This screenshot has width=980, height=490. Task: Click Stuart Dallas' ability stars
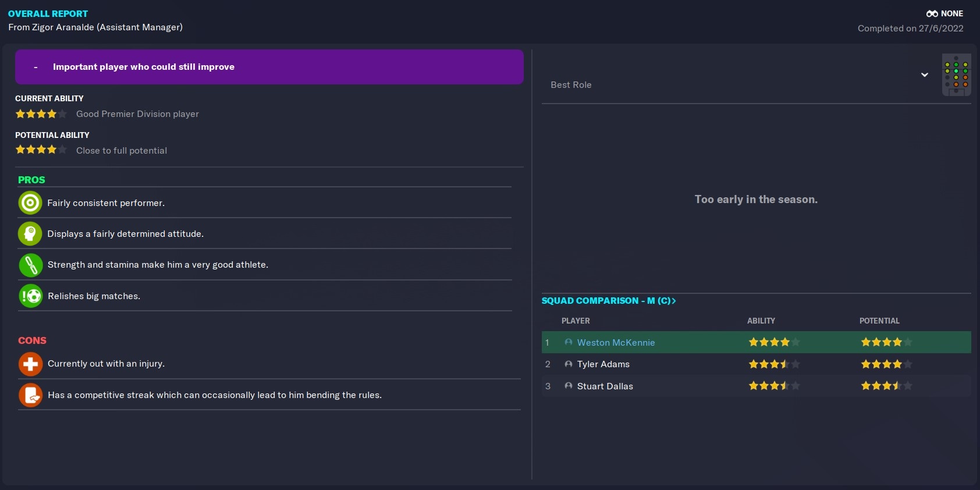774,386
